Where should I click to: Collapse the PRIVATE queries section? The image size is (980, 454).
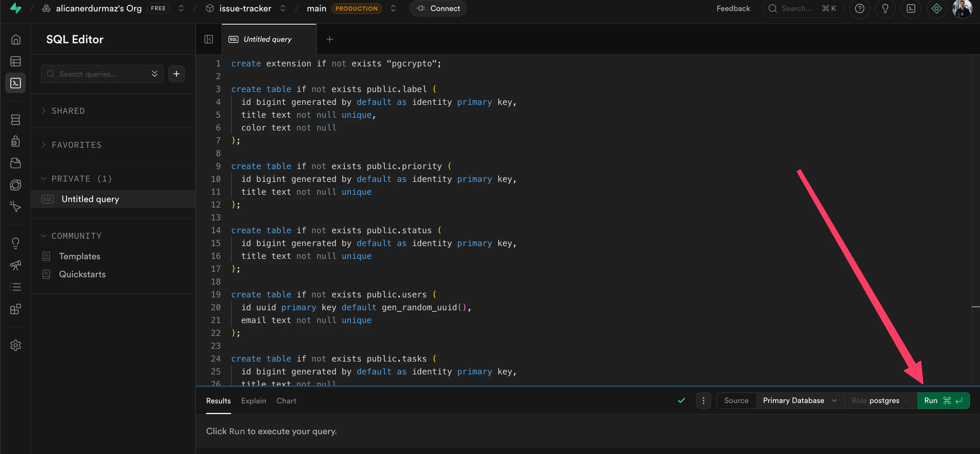point(76,178)
